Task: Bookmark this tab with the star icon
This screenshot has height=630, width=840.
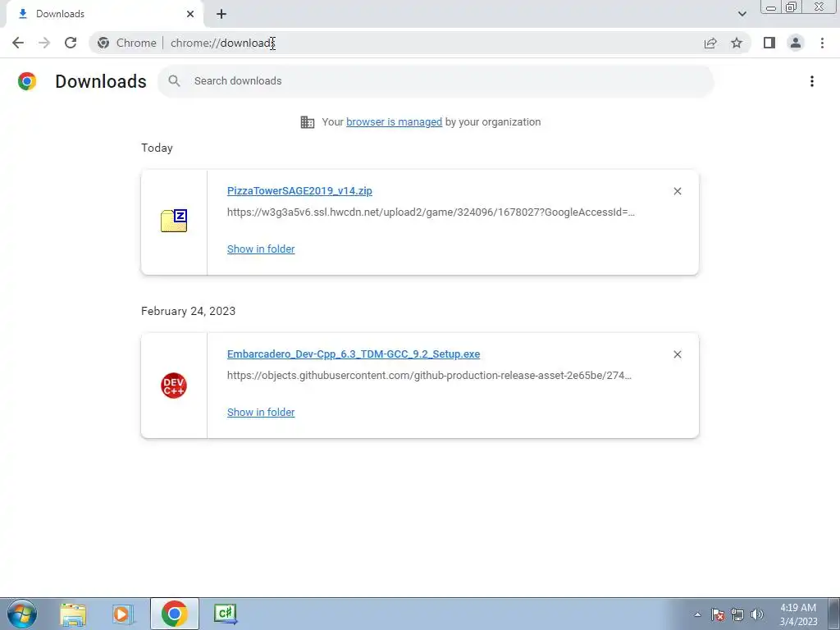Action: tap(737, 43)
